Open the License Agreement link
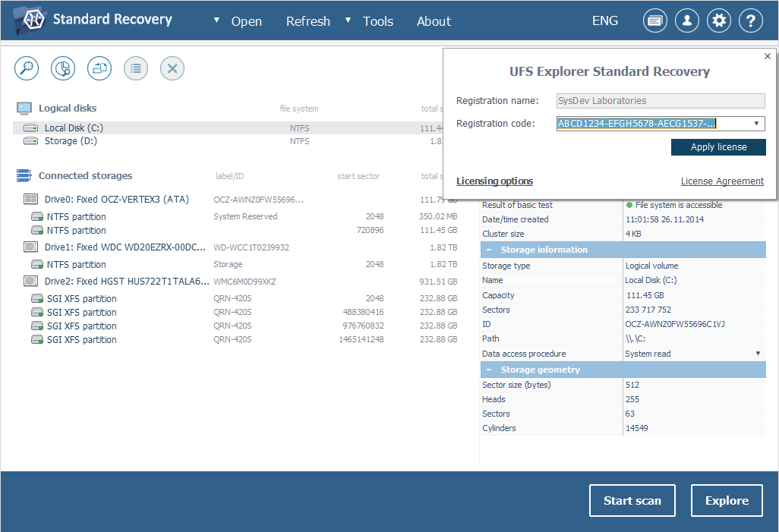 (722, 181)
